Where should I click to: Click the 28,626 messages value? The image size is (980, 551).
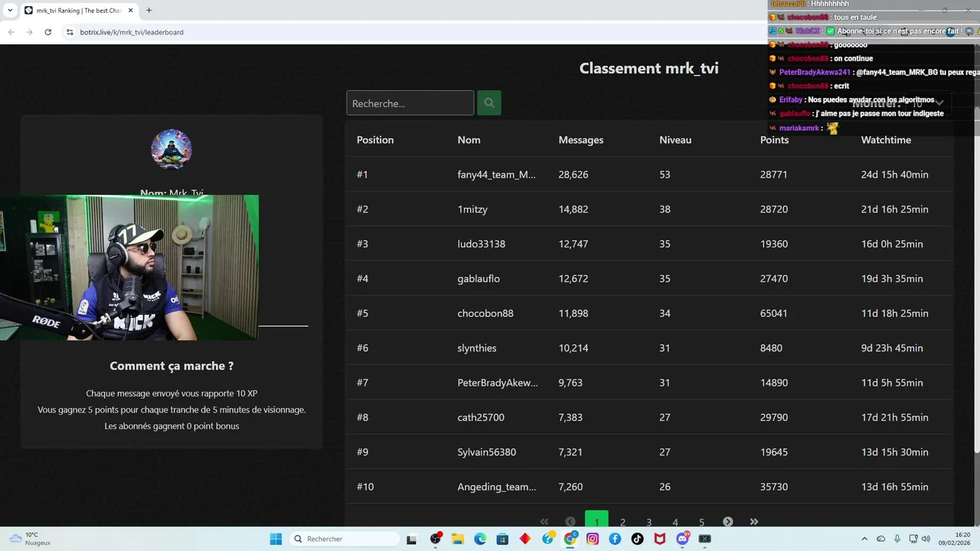point(573,174)
